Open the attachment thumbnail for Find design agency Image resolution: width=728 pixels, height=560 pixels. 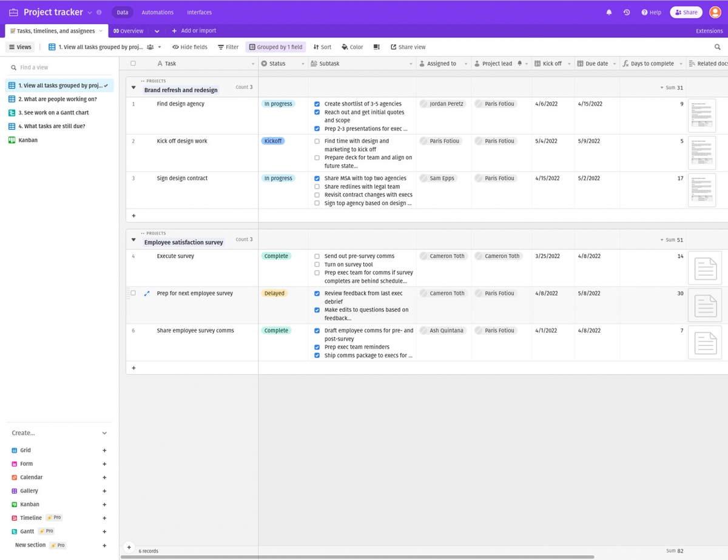701,115
